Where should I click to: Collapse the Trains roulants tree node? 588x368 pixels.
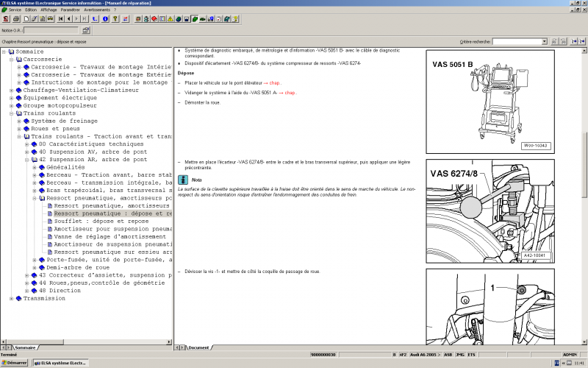pyautogui.click(x=12, y=113)
